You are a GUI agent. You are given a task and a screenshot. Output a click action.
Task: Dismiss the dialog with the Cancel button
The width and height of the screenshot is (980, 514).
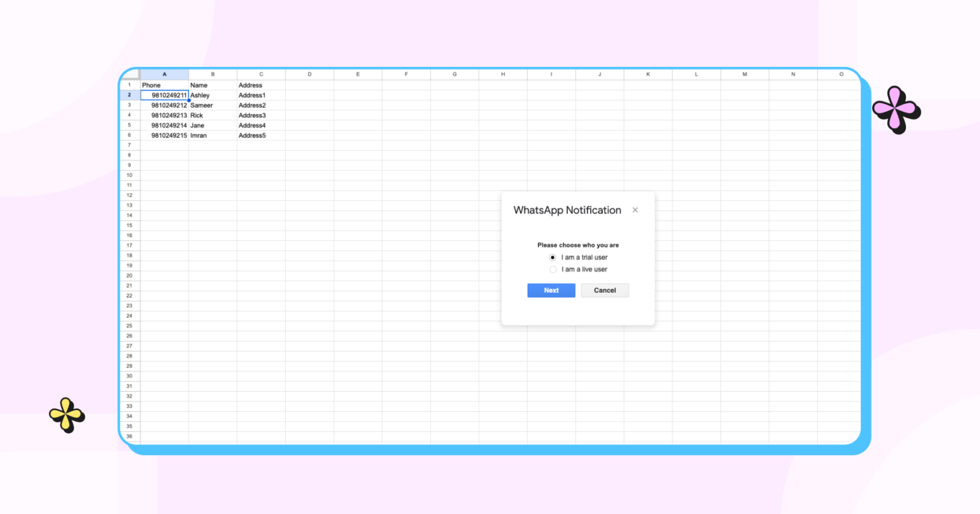coord(604,290)
